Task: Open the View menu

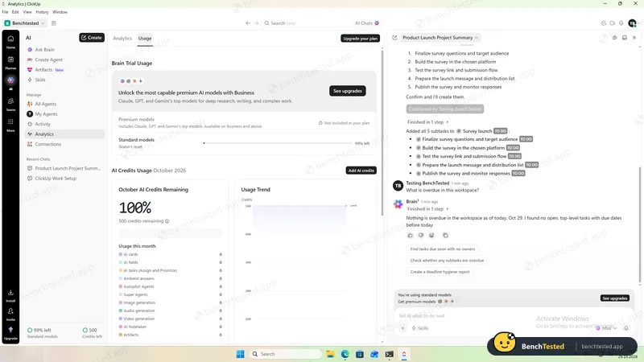Action: point(27,12)
